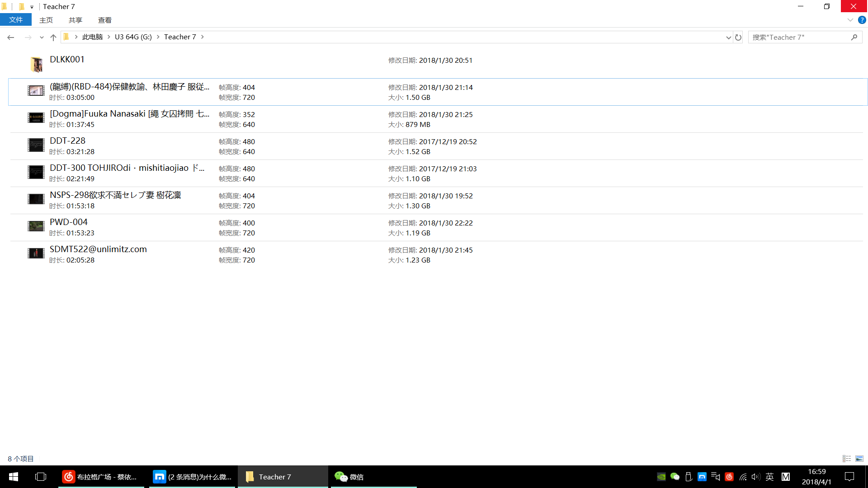Click the PWD-004 thumbnail icon
Image resolution: width=868 pixels, height=488 pixels.
pyautogui.click(x=36, y=226)
